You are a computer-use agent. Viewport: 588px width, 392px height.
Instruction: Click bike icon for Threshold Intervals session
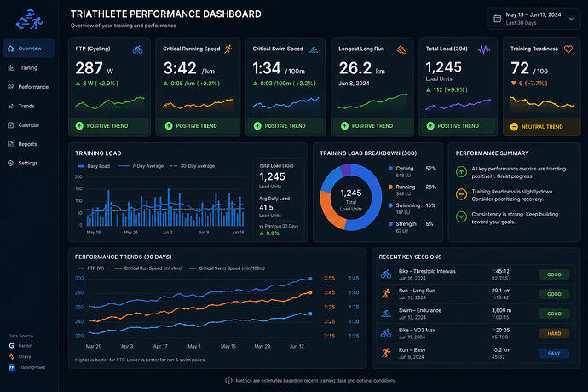pyautogui.click(x=386, y=274)
